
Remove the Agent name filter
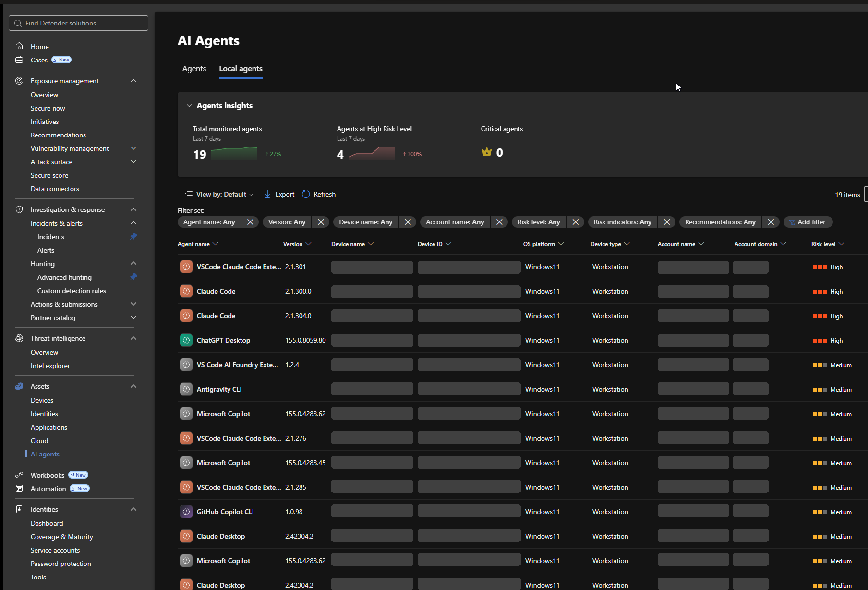coord(250,222)
